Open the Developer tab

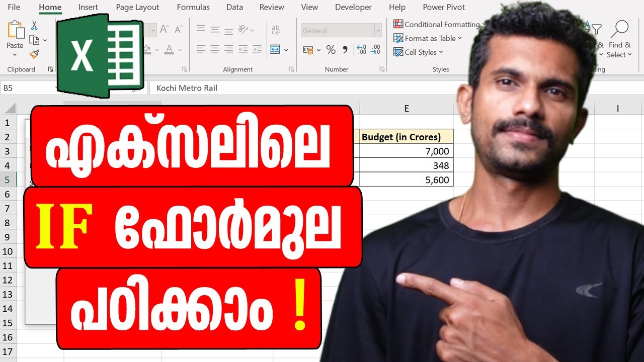coord(353,7)
